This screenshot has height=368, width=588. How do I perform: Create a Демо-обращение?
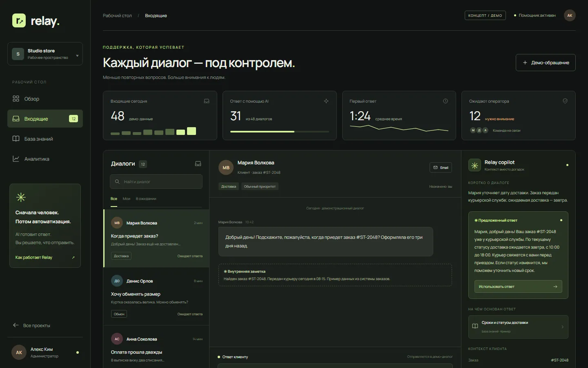(546, 63)
